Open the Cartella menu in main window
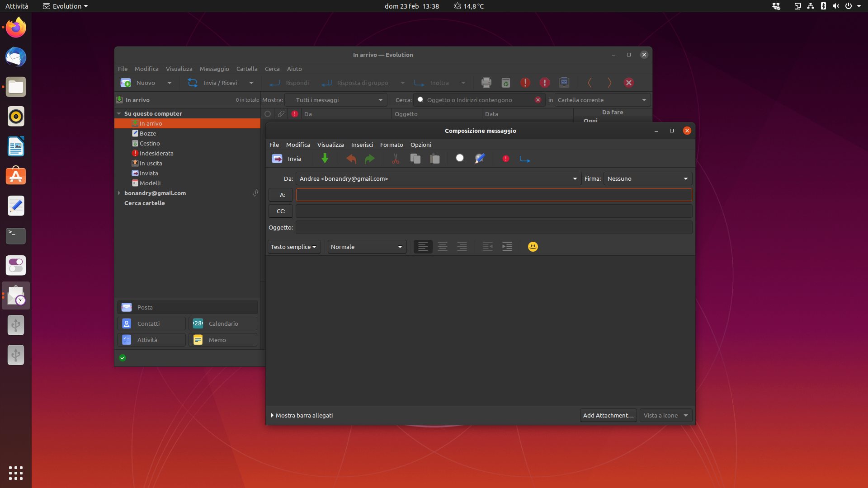Viewport: 868px width, 488px height. tap(247, 69)
